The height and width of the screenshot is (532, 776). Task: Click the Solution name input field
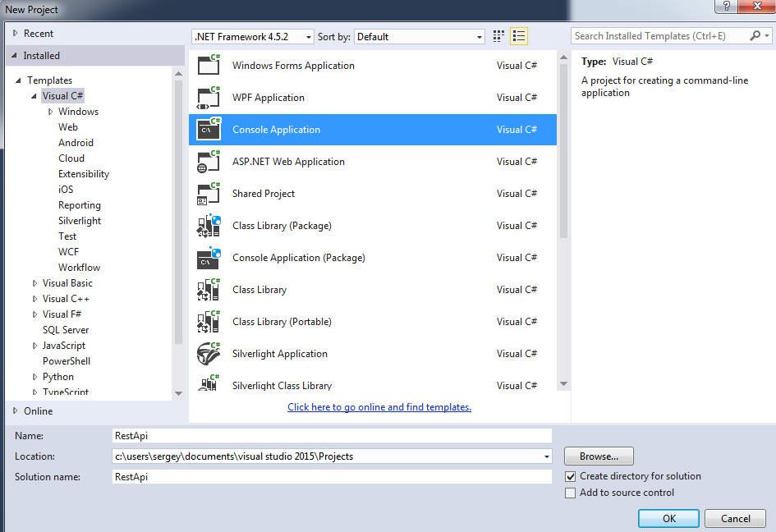pos(332,476)
